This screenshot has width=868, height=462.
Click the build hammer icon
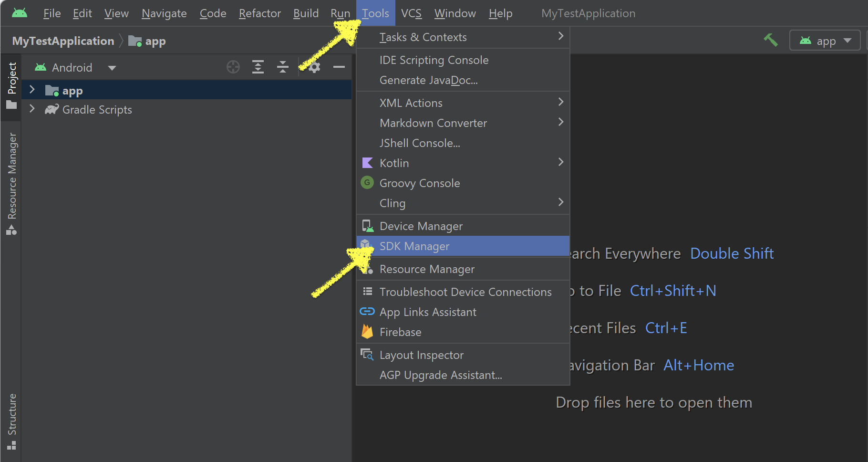(770, 40)
